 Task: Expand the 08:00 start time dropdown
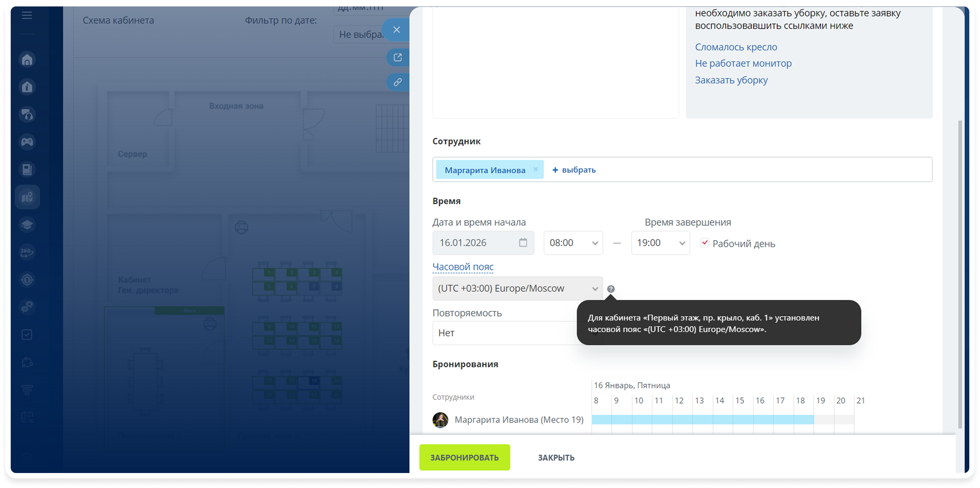click(573, 243)
